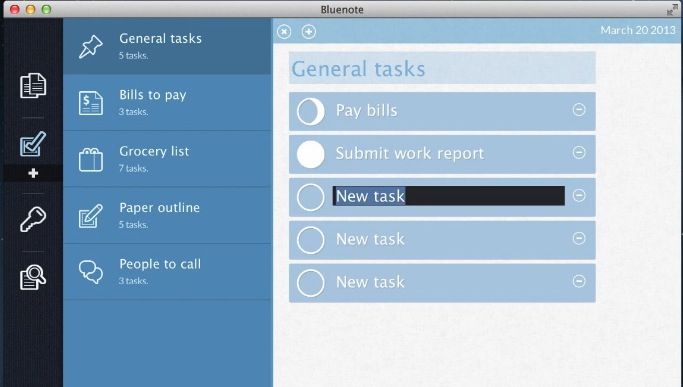Open the Notes section in left sidebar
Image resolution: width=683 pixels, height=387 pixels.
tap(33, 85)
